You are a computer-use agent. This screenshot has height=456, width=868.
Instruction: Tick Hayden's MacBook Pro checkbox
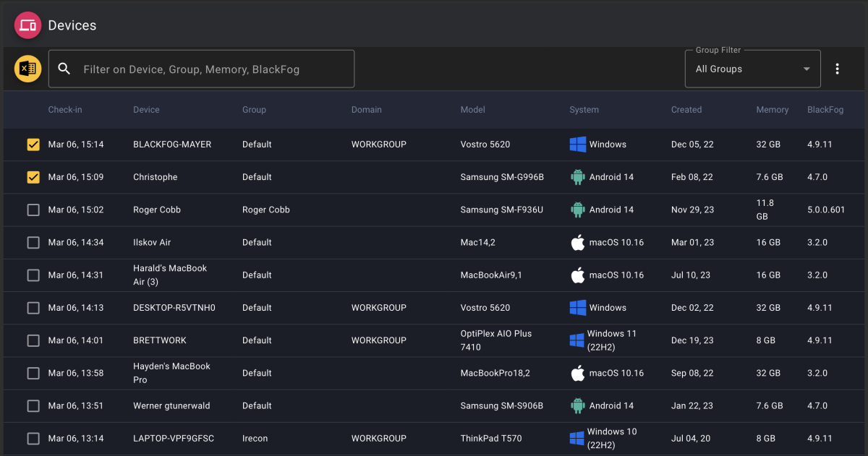click(33, 373)
